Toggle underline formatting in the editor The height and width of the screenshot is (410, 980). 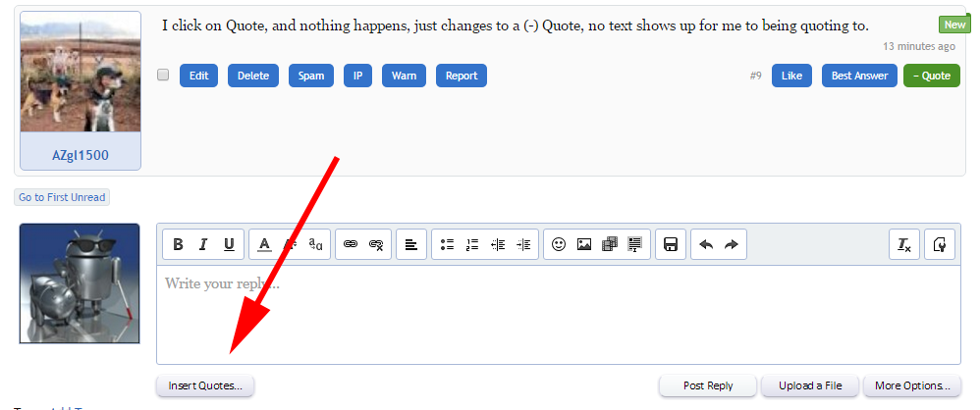click(229, 245)
